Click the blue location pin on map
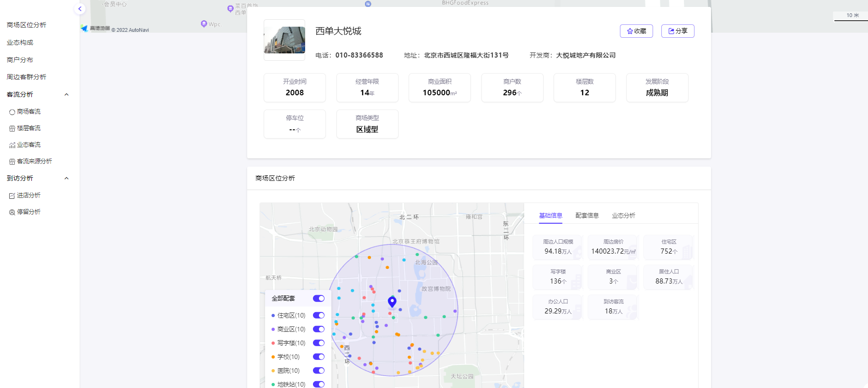The image size is (868, 388). (392, 301)
